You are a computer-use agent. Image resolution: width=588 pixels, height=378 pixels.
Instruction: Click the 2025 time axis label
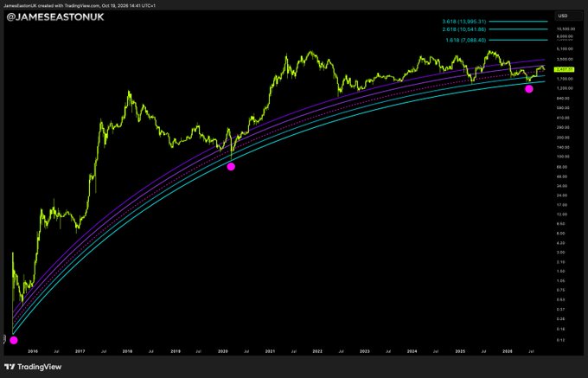(460, 351)
